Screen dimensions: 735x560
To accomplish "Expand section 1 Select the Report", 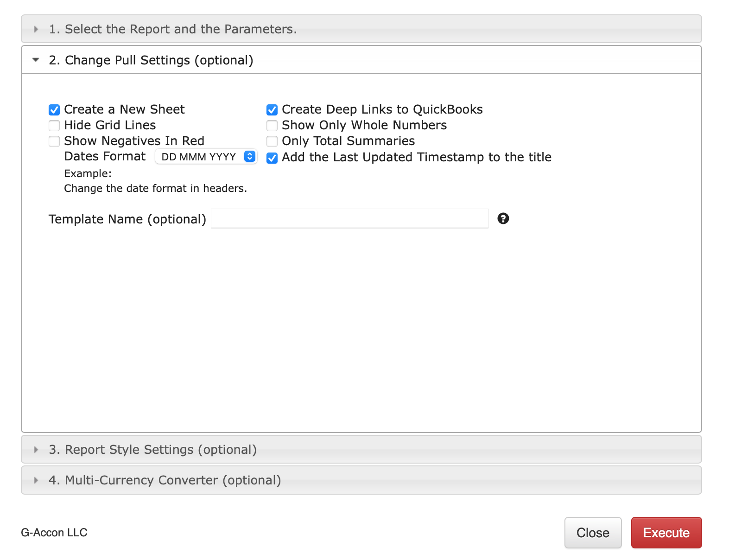I will (361, 29).
